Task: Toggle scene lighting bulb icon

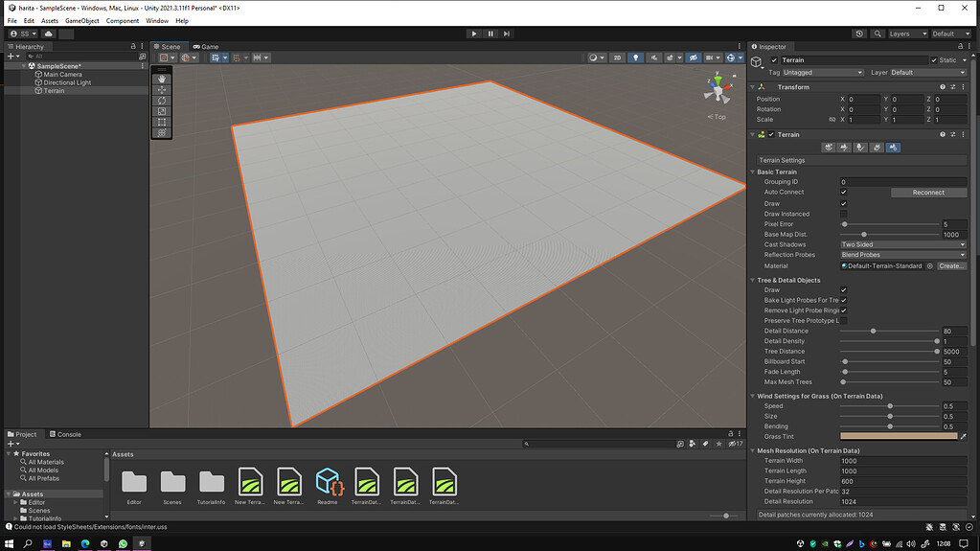Action: [636, 57]
